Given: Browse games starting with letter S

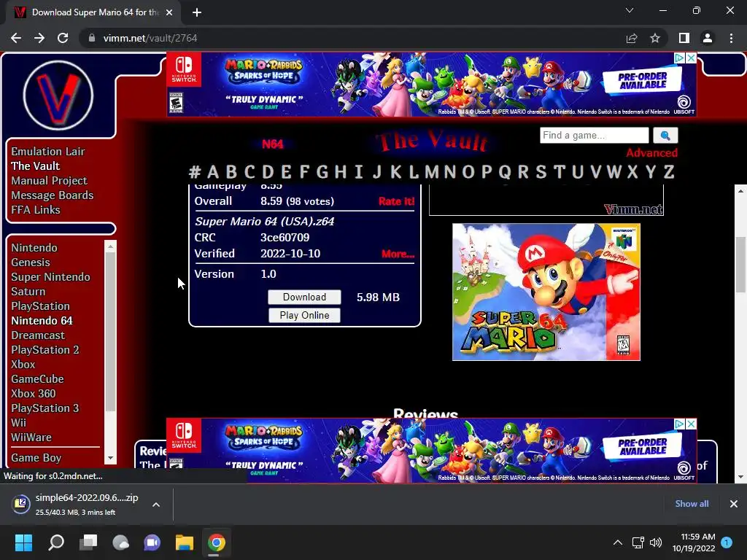Looking at the screenshot, I should [541, 172].
